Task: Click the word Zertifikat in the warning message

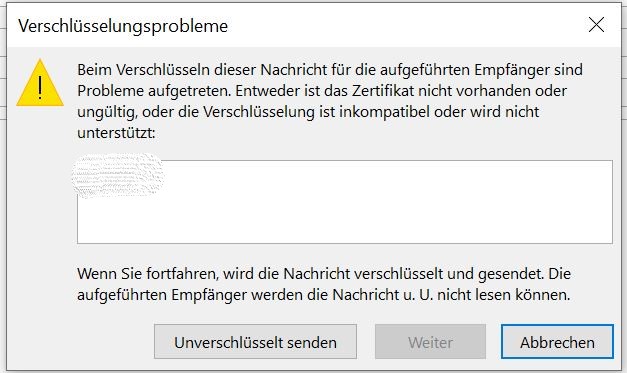Action: pyautogui.click(x=383, y=91)
